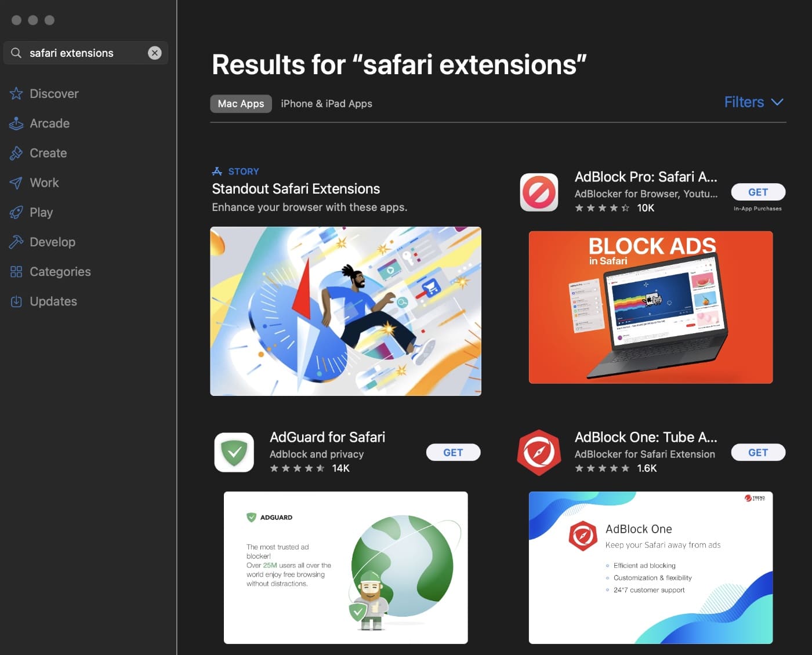
Task: Open the AdBlock One hexagon app icon
Action: coord(539,453)
